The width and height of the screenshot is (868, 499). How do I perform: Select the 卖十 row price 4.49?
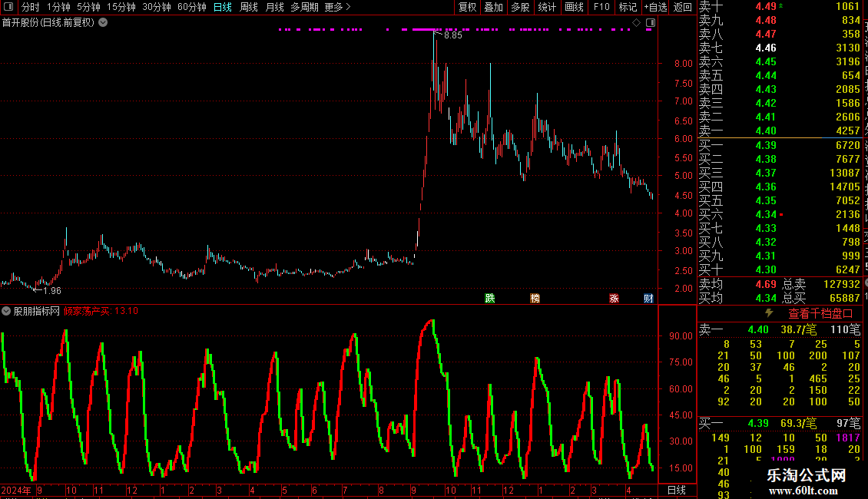coord(766,7)
